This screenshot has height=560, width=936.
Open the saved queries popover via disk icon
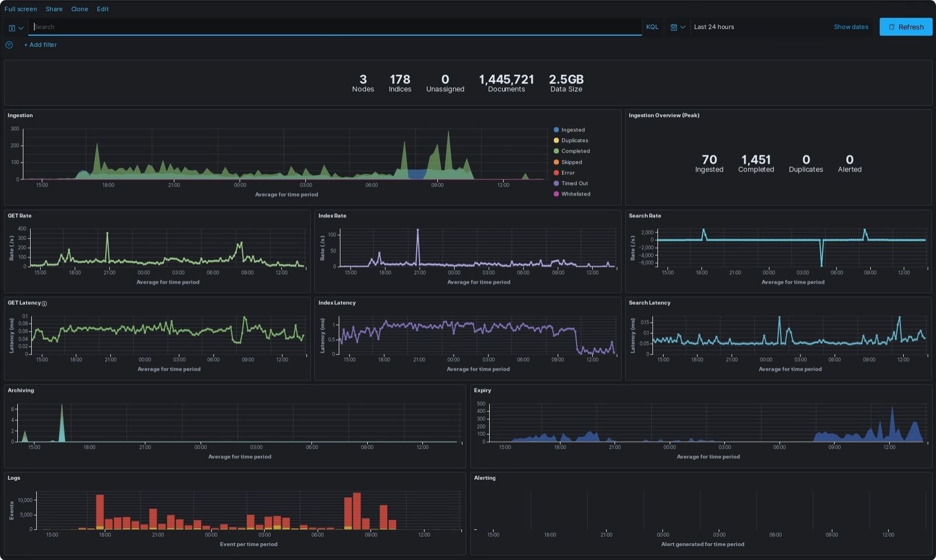(11, 27)
